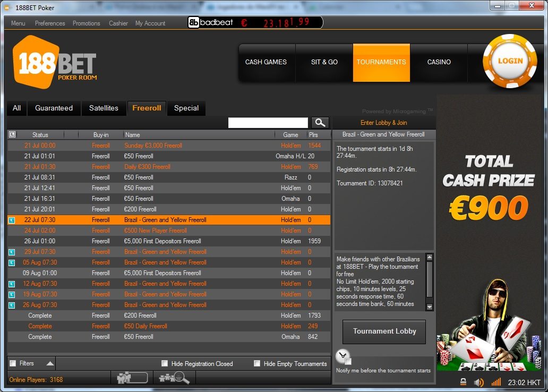Click the 23:02 HKT clock
This screenshot has height=392, width=548.
524,382
